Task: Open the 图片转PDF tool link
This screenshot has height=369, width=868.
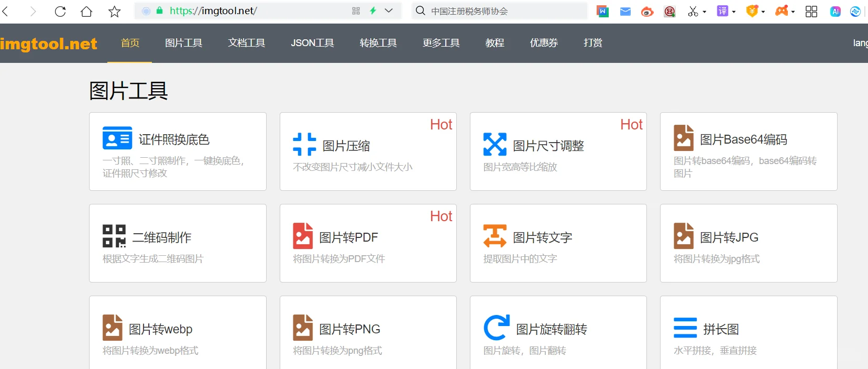Action: click(348, 237)
